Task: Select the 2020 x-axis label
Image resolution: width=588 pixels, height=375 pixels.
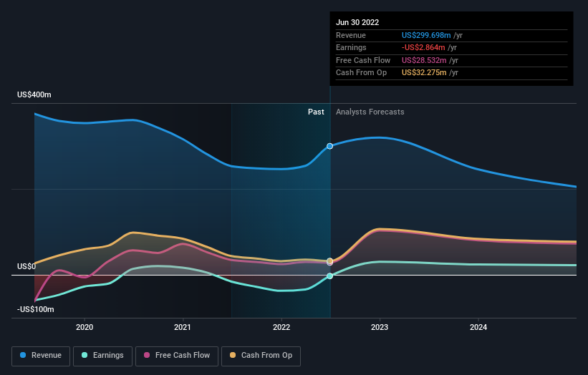Action: point(85,327)
